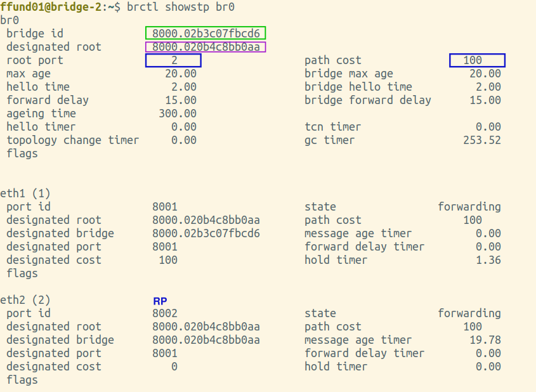This screenshot has width=536, height=392.
Task: Click the eth1 (1) port heading
Action: 25,193
